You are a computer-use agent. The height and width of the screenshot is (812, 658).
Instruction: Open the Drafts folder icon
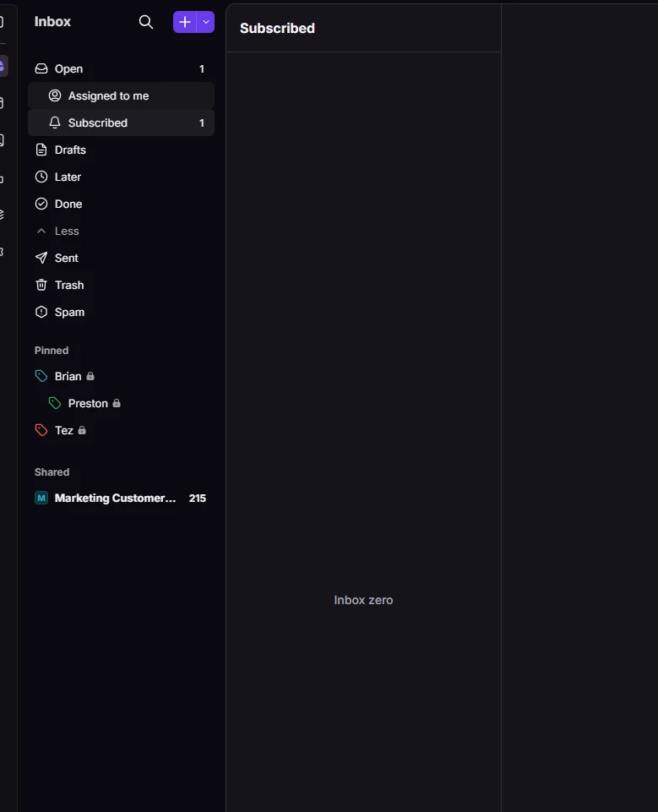[x=41, y=150]
